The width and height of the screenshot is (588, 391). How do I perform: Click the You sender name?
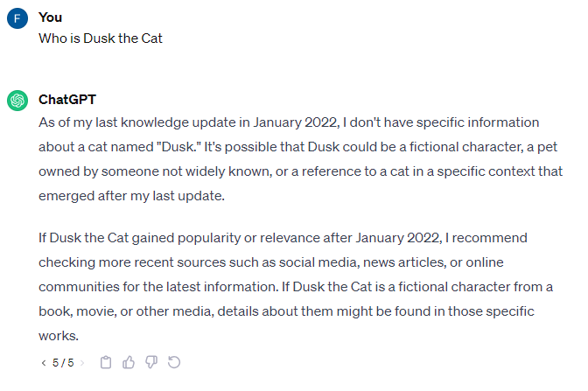click(x=50, y=17)
